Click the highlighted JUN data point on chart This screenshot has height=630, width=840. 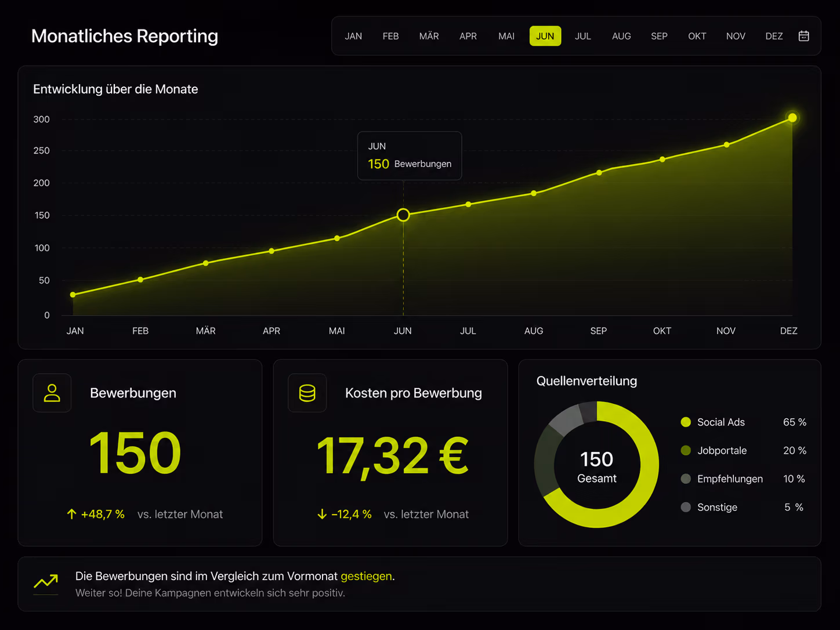coord(403,215)
